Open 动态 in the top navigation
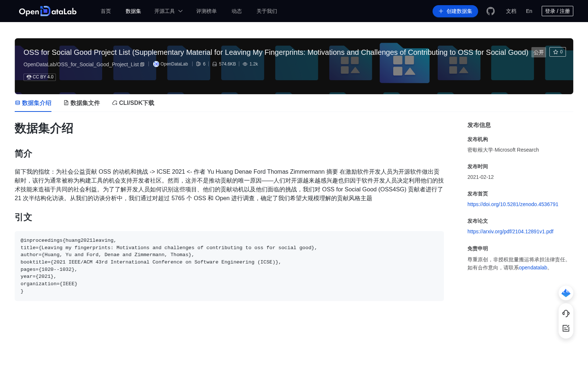 (237, 11)
